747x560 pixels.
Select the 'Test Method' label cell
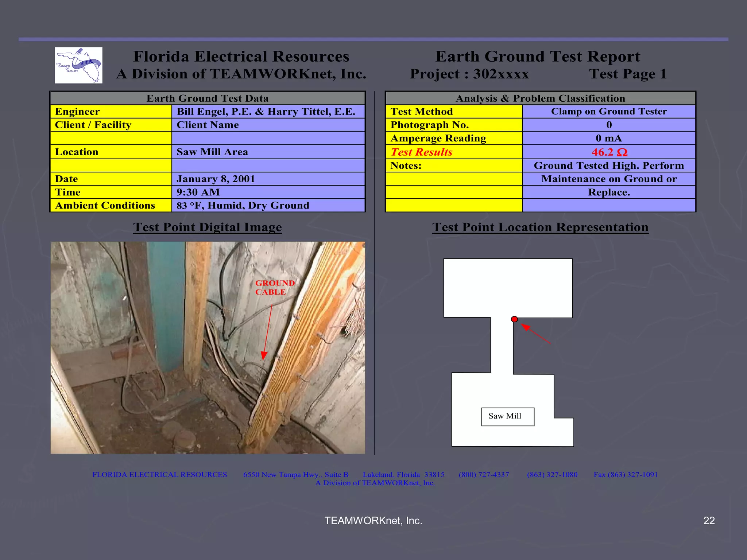[454, 112]
